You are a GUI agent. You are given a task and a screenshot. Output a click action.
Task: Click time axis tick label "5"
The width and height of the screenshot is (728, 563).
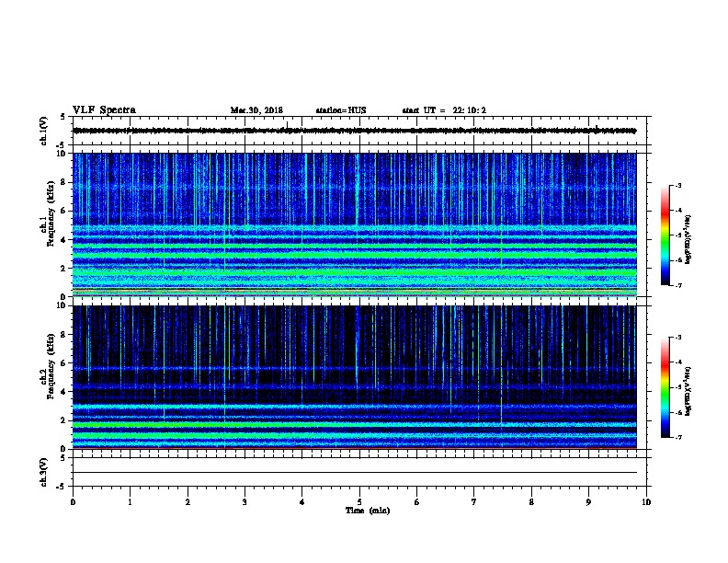(x=359, y=502)
